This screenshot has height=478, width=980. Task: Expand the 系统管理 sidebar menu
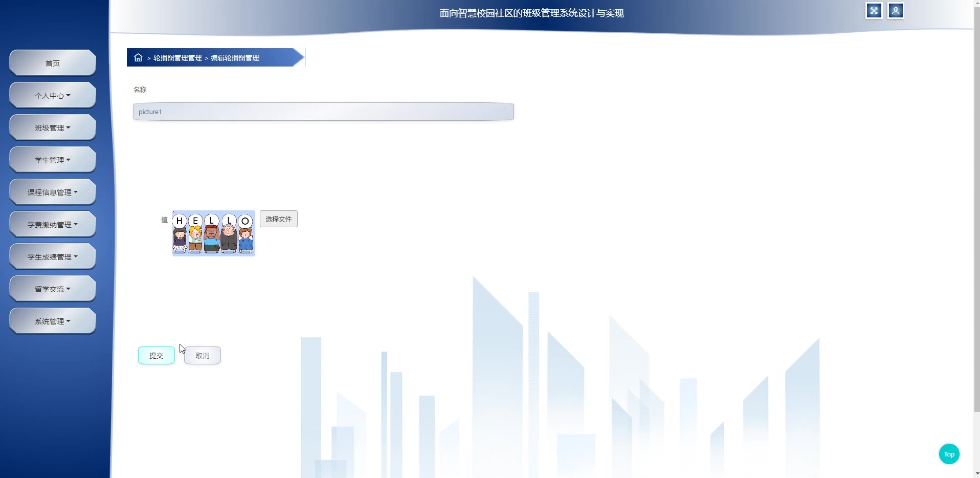point(53,321)
